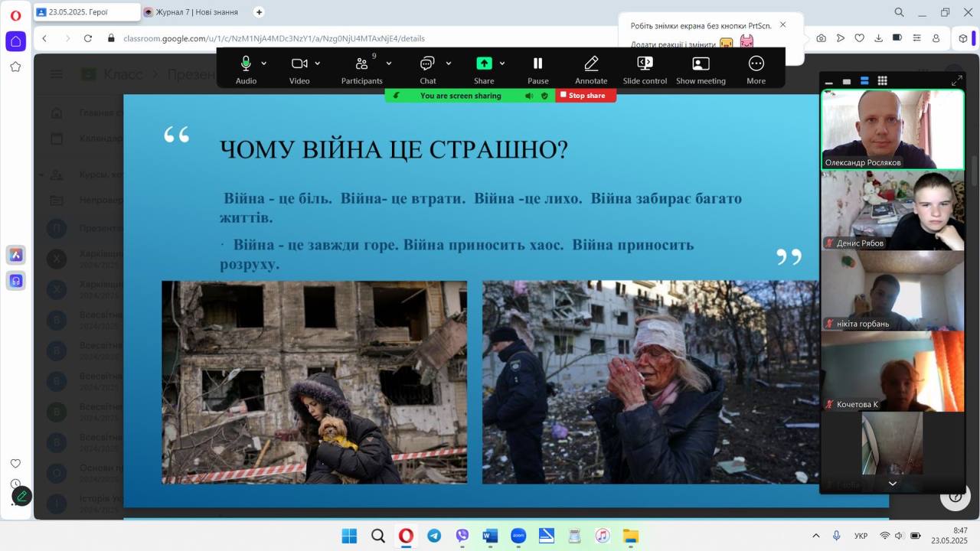This screenshot has width=980, height=551.
Task: Mute microphone with the Zoom Audio button
Action: point(246,70)
